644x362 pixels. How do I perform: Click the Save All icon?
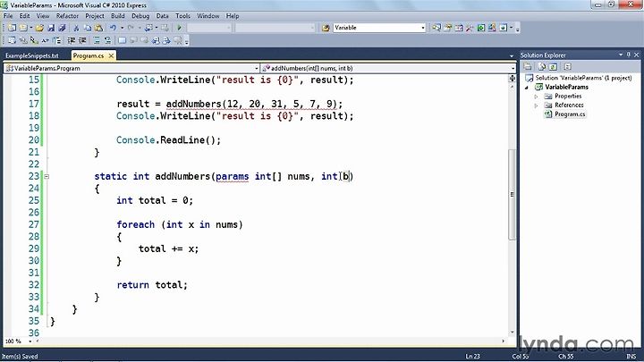coord(62,28)
